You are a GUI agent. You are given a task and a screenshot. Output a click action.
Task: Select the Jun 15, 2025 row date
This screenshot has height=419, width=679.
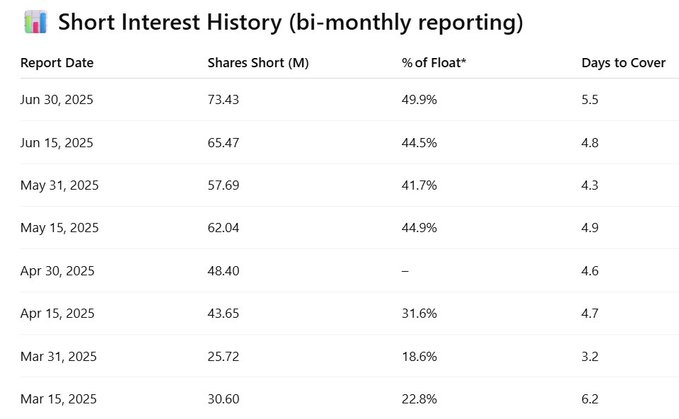coord(56,143)
